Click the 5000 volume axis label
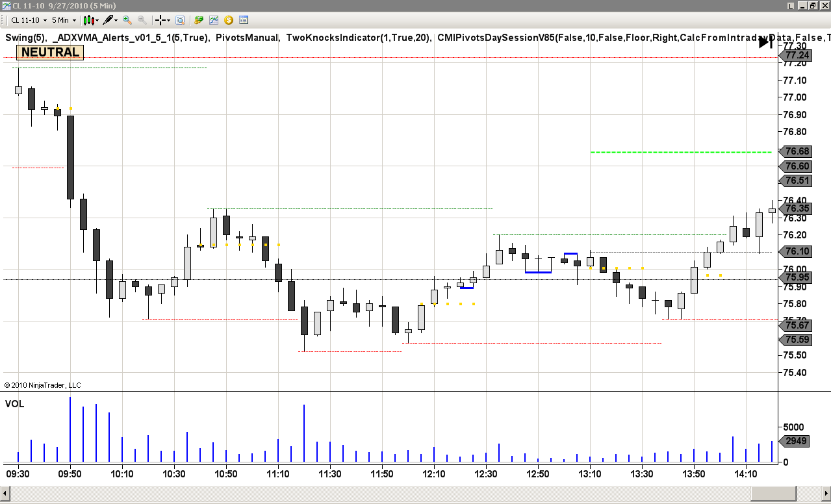The height and width of the screenshot is (504, 831). (x=795, y=427)
